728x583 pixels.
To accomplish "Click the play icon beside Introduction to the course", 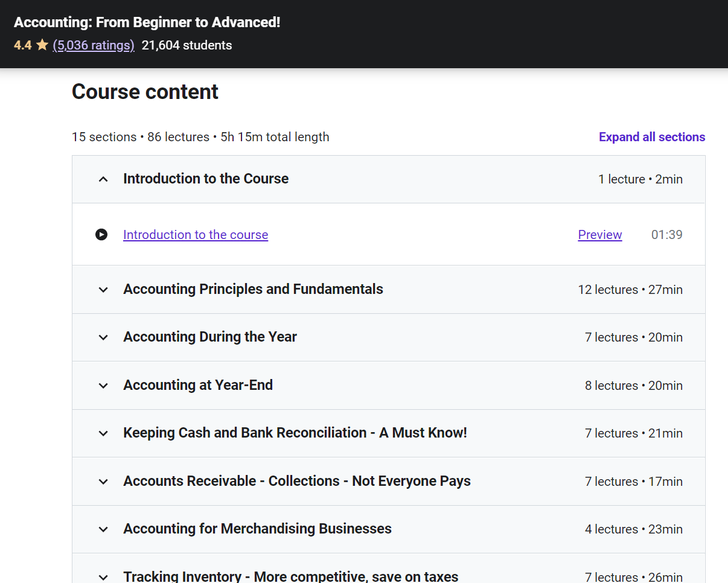I will coord(101,235).
